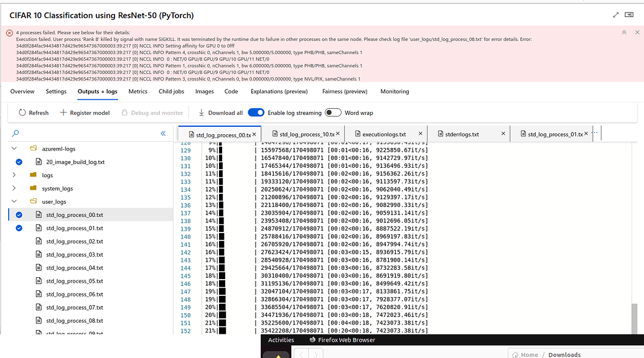Close the std_log_process_00.txt file tab
Viewport: 644px width, 358px height.
(254, 134)
